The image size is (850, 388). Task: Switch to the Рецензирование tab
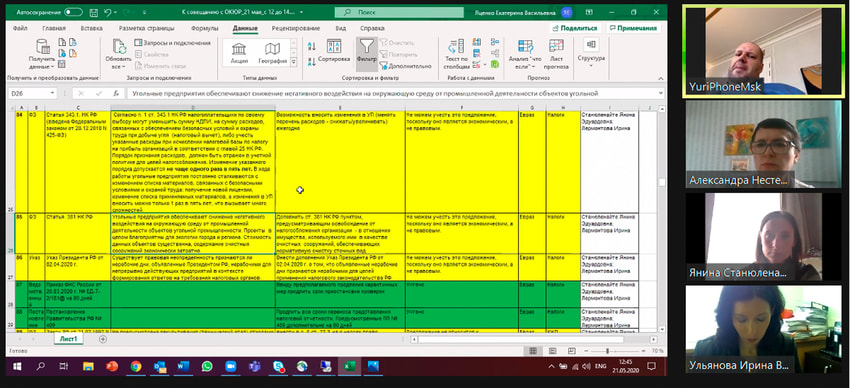point(296,28)
